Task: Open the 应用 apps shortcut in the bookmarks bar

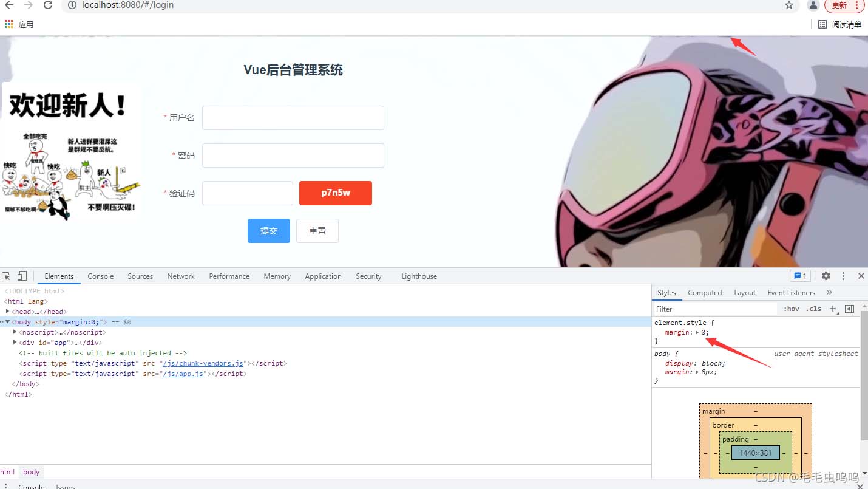Action: (x=19, y=24)
